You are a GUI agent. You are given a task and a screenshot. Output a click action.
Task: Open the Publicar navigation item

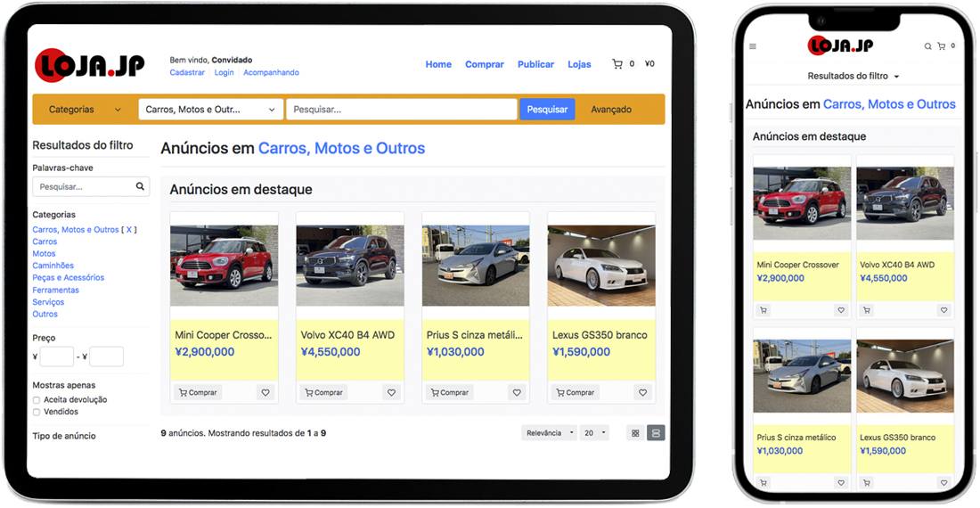pos(535,64)
